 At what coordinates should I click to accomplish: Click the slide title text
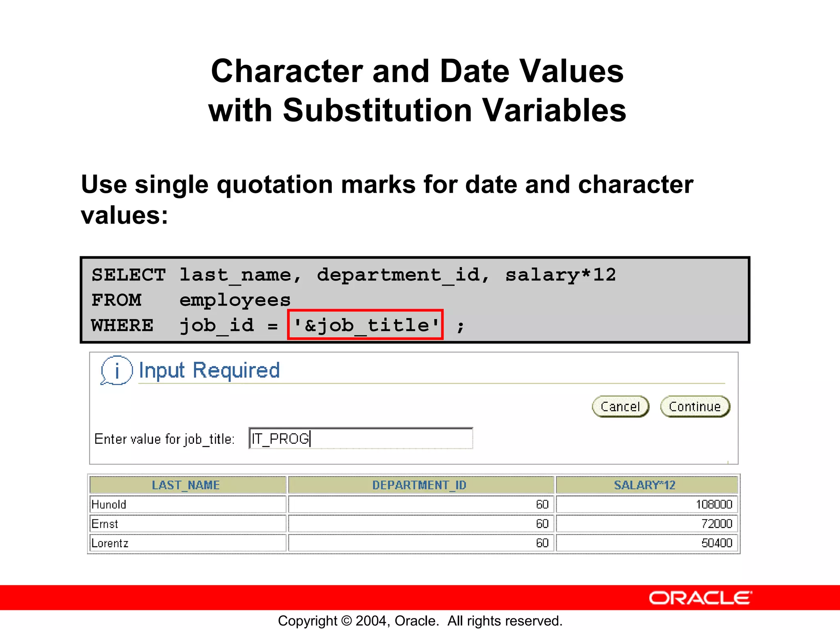(417, 90)
